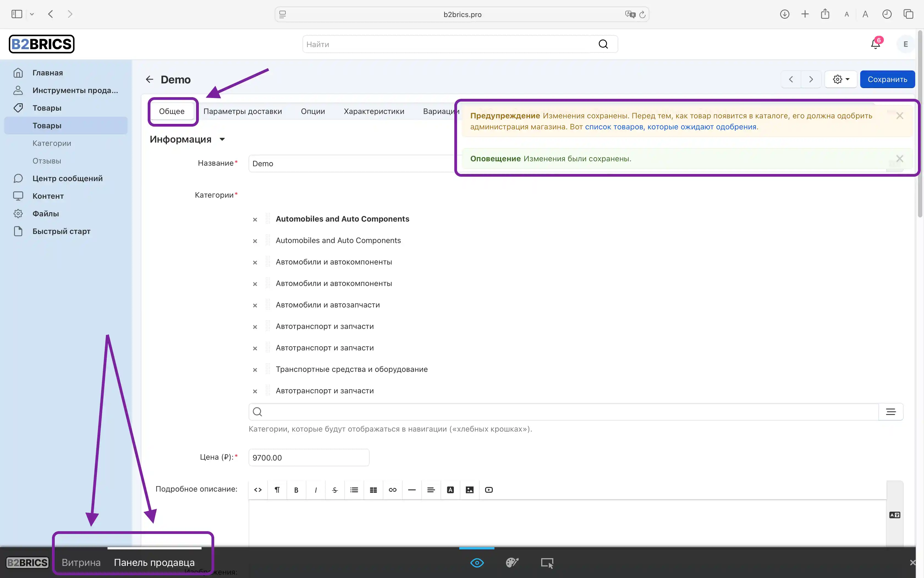Apply strikethrough in the description editor
Image resolution: width=924 pixels, height=578 pixels.
[x=335, y=490]
